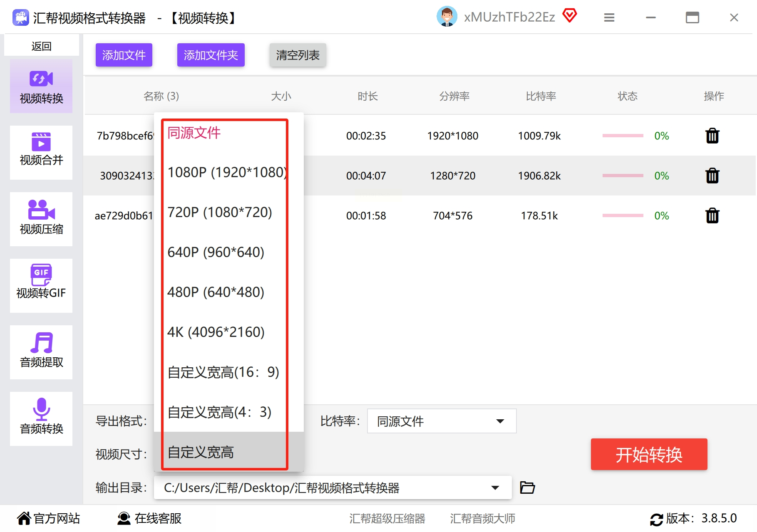The height and width of the screenshot is (532, 757).
Task: Open the hamburger menu in the title bar
Action: pyautogui.click(x=609, y=17)
